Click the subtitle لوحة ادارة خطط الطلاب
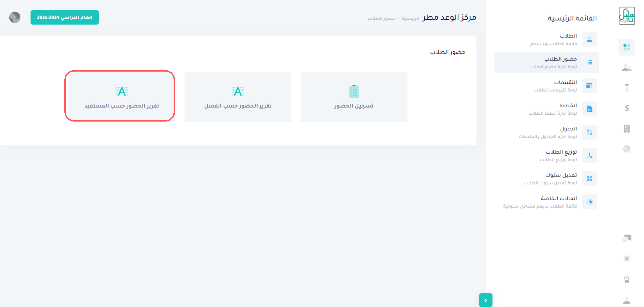The image size is (644, 307). [553, 113]
